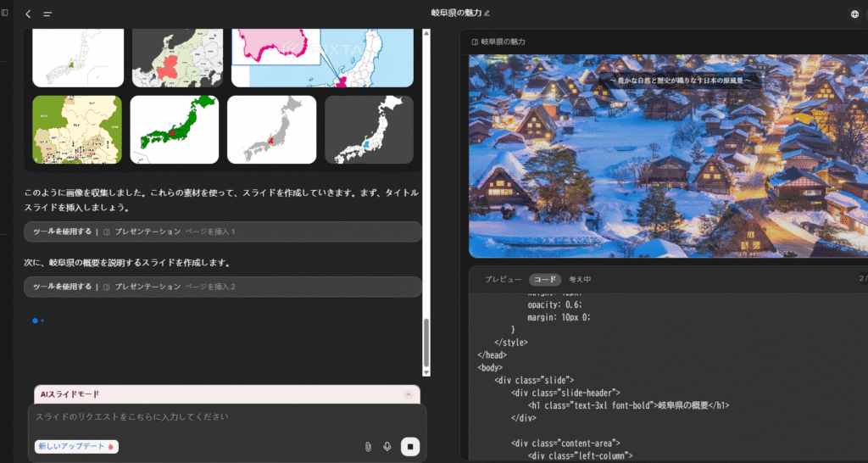868x463 pixels.
Task: Open the pink zoomed Gifu map thumbnail
Action: (x=322, y=59)
